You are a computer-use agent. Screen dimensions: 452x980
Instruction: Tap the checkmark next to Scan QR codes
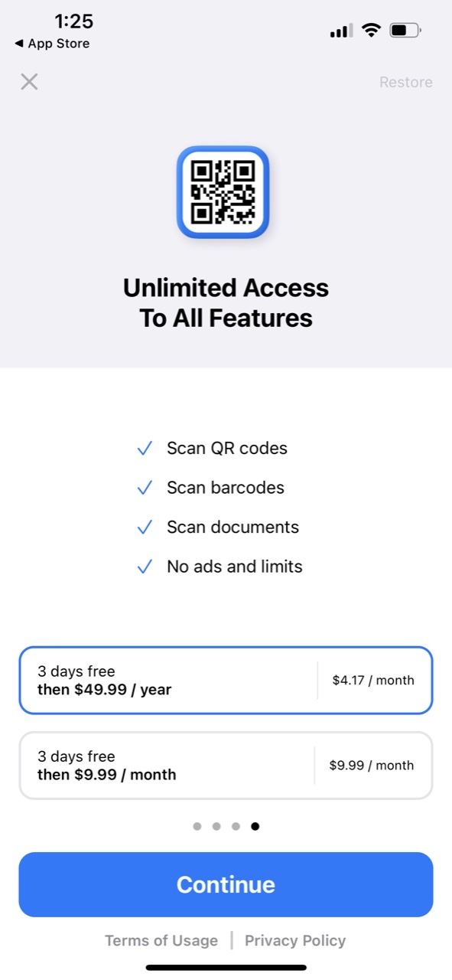click(145, 448)
